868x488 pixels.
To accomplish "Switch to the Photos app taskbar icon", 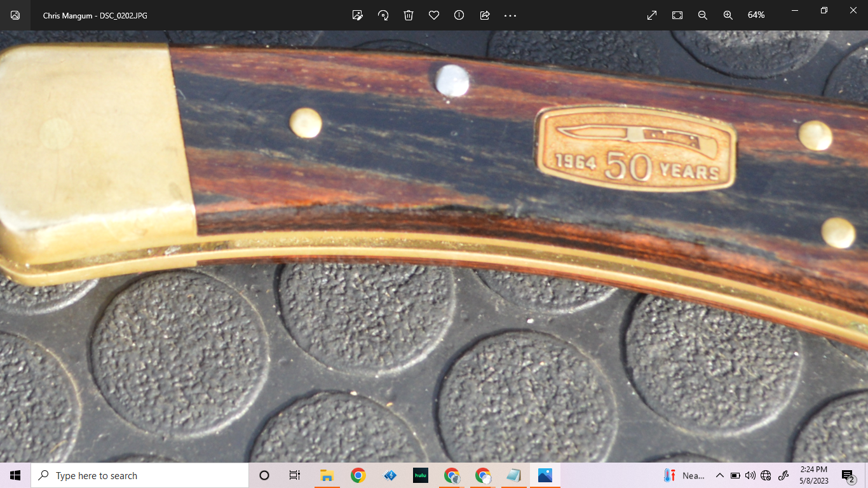I will coord(545,475).
